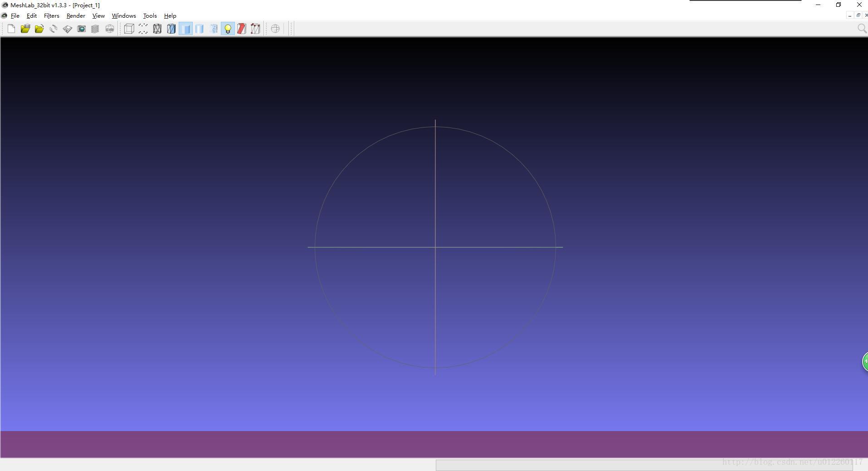This screenshot has width=868, height=471.
Task: Switch to Points render mode
Action: point(143,29)
